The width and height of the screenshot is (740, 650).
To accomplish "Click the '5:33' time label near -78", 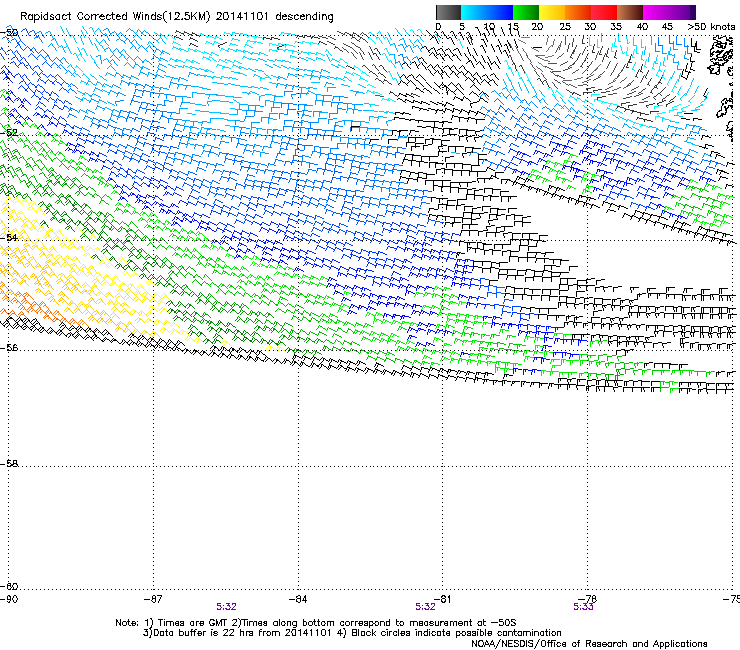I will pyautogui.click(x=583, y=607).
